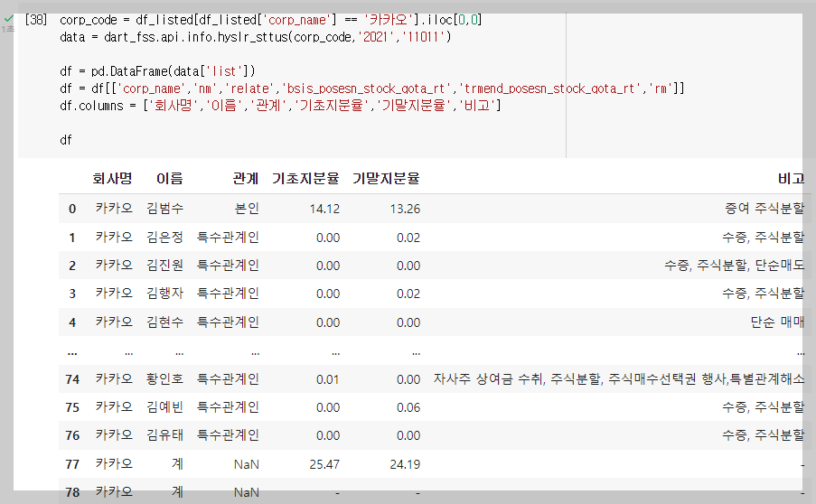Click the code line selecting 'bsis_posesn_stock_qota_rt' columns
The height and width of the screenshot is (504, 816).
point(372,89)
